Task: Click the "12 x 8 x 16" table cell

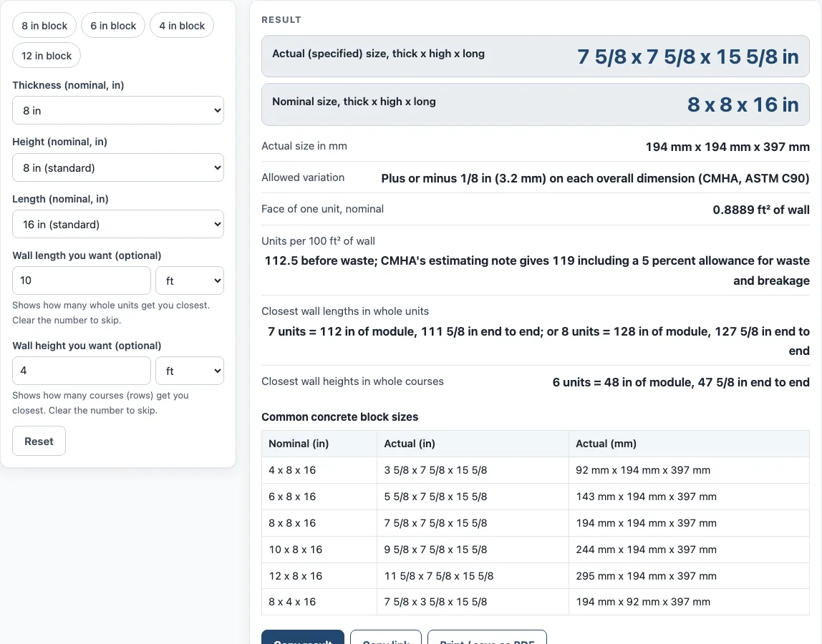Action: tap(319, 576)
